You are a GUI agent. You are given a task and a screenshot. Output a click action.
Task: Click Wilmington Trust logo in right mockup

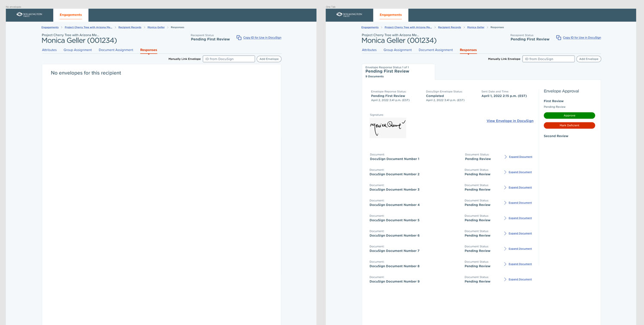349,15
